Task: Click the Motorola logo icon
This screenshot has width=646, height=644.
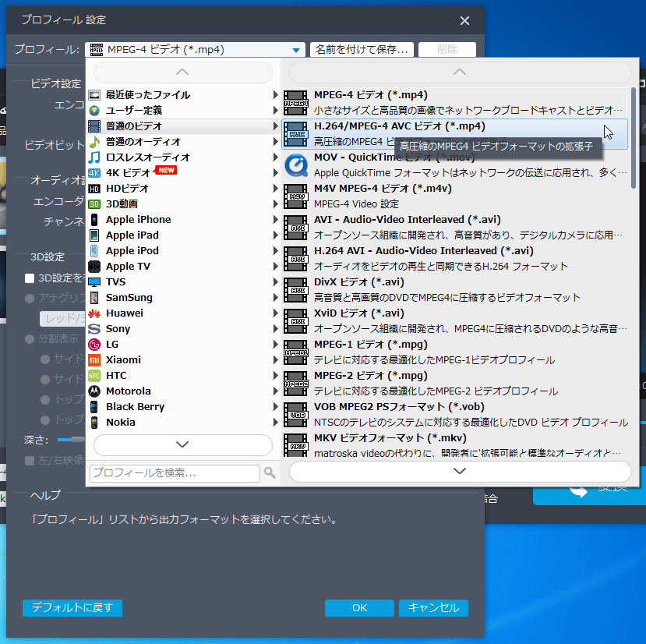Action: 94,391
